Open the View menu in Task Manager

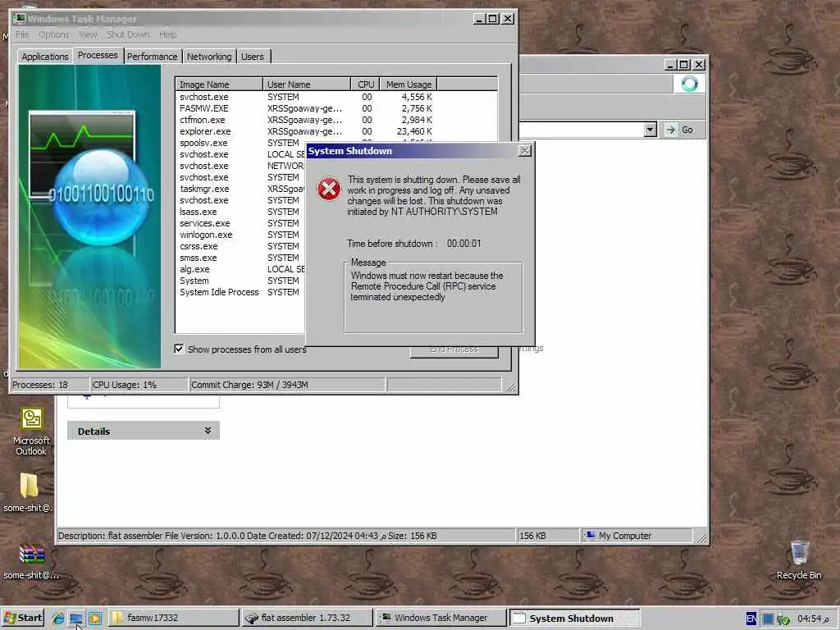(88, 34)
